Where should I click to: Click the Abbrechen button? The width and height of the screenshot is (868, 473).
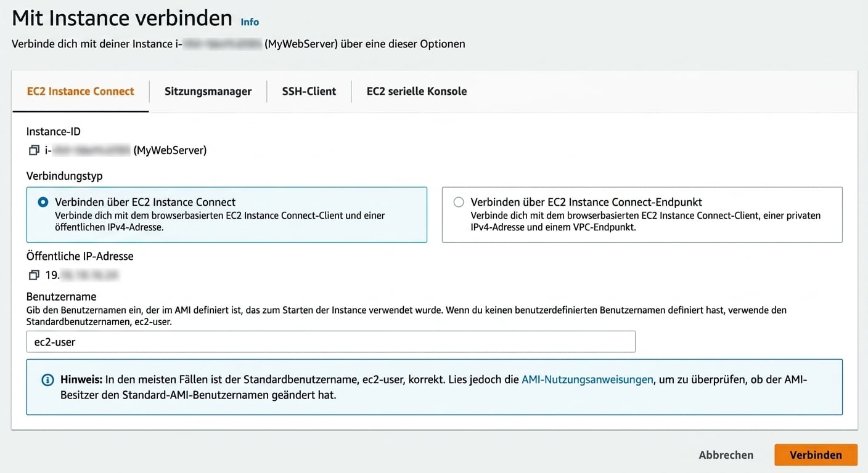(x=726, y=455)
